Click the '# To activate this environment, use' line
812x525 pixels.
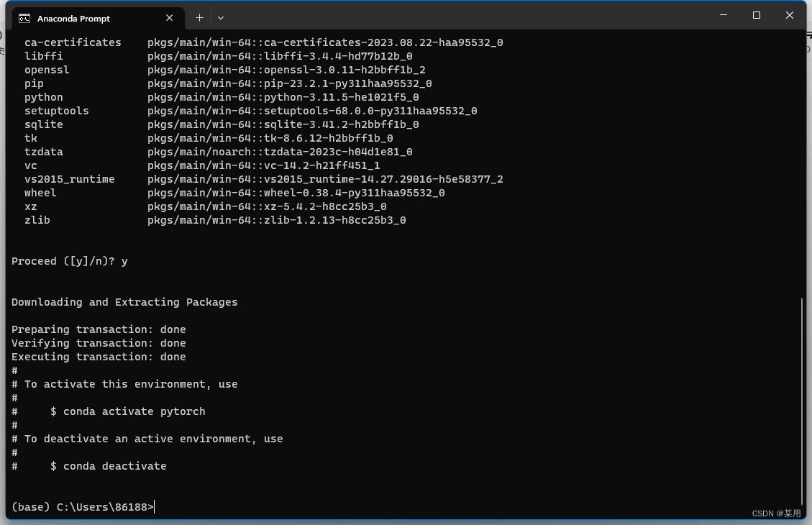point(124,384)
